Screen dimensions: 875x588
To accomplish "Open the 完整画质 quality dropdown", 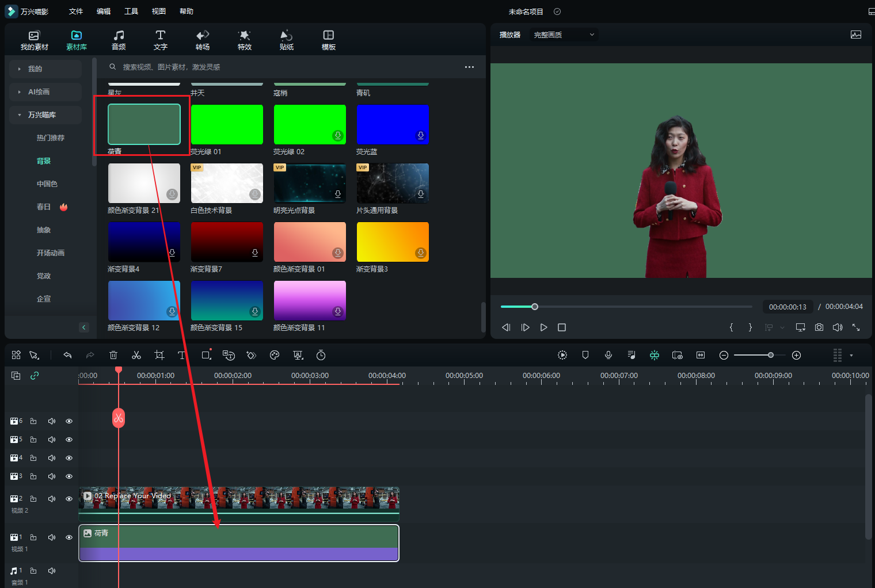I will (564, 35).
